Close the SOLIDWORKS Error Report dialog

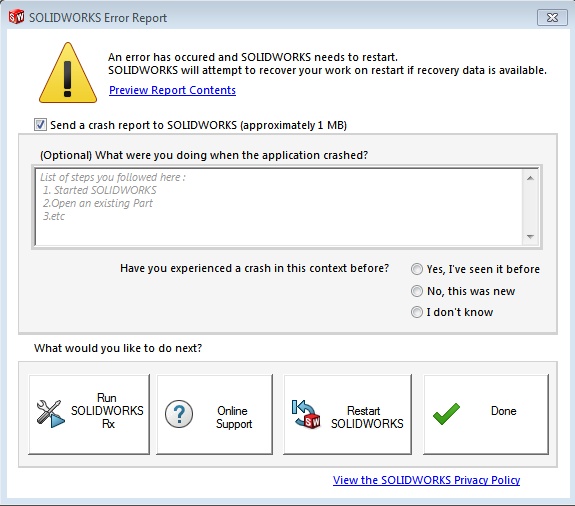(552, 18)
